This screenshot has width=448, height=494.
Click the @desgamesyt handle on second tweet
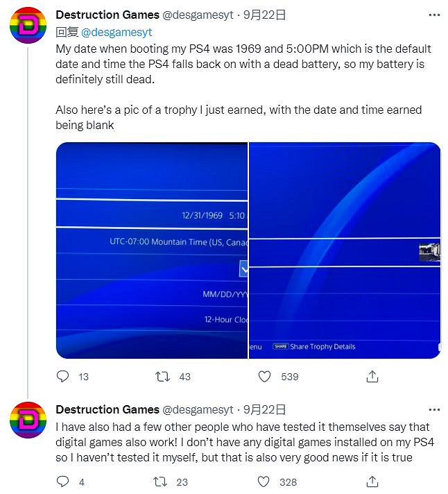(x=198, y=410)
